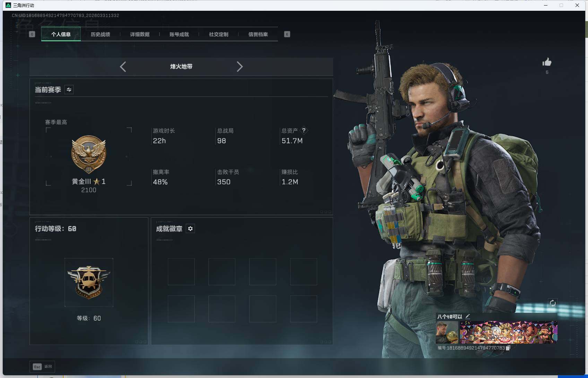Go to next game mode with right chevron
Screen dimensions: 588x378
240,67
